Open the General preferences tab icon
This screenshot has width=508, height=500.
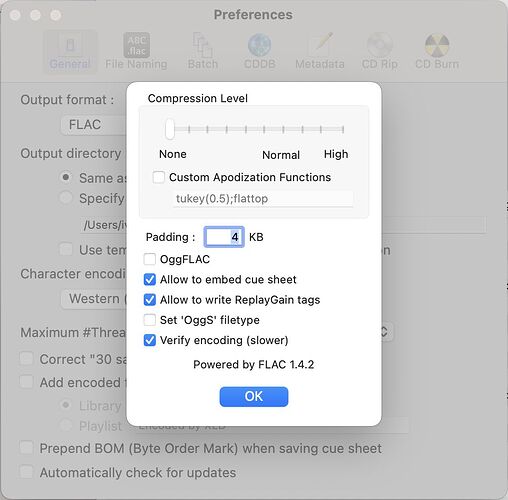[70, 44]
